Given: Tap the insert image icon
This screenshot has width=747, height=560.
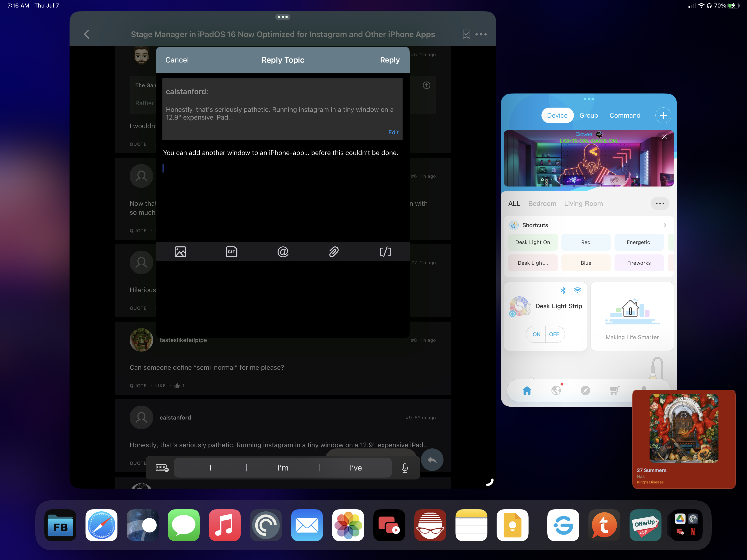Looking at the screenshot, I should [180, 252].
